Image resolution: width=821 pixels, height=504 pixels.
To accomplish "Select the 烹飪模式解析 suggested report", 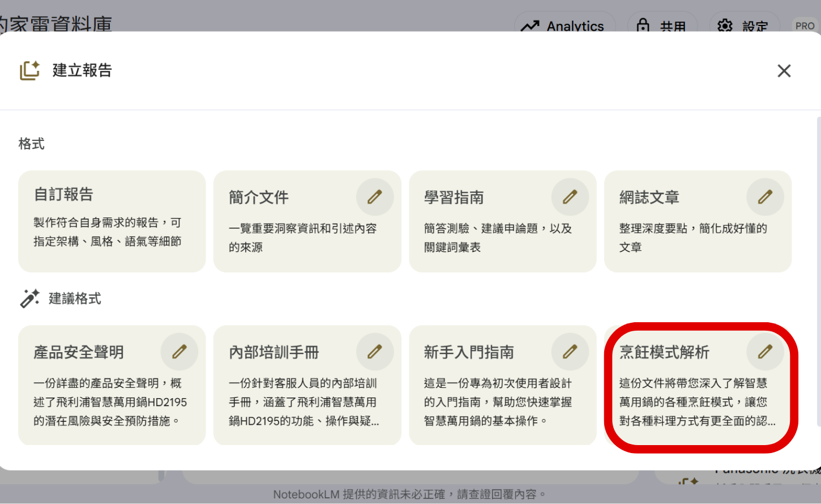I will (696, 391).
